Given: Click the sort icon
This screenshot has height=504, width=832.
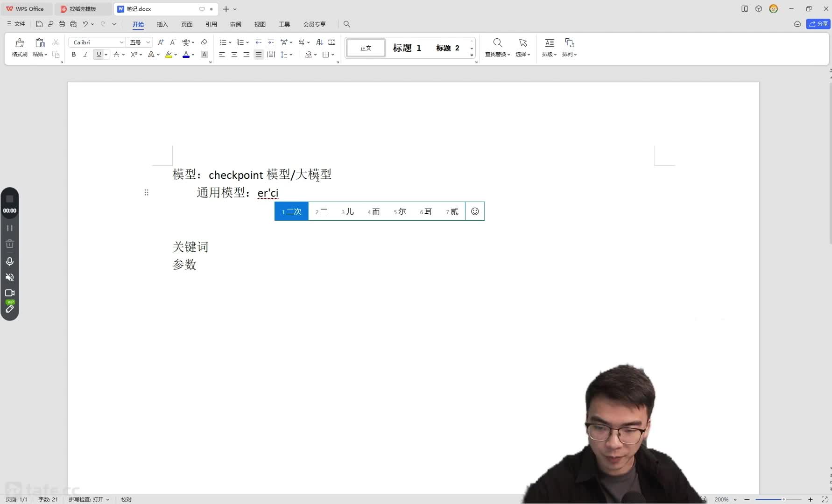Looking at the screenshot, I should (319, 42).
